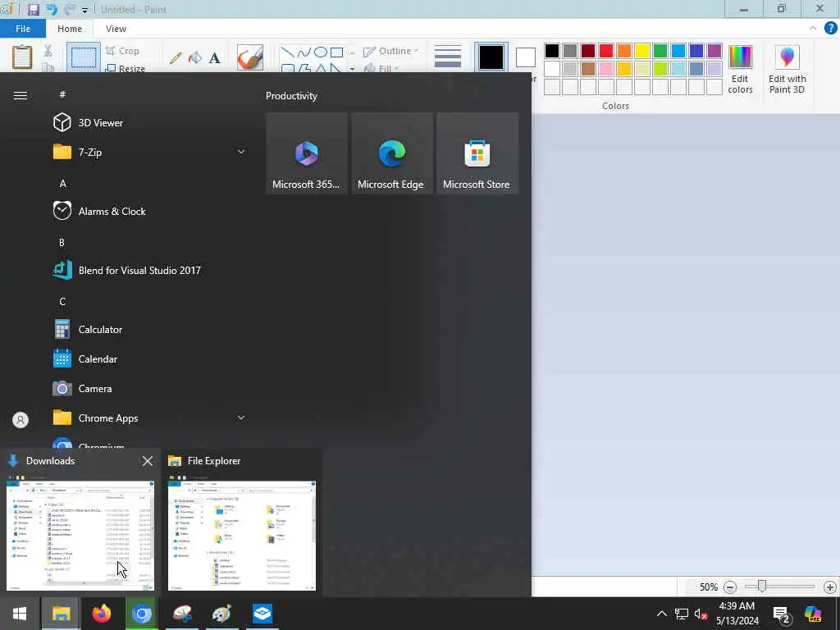Choose the rectangular Select tool in Paint
The width and height of the screenshot is (840, 630).
coord(84,57)
